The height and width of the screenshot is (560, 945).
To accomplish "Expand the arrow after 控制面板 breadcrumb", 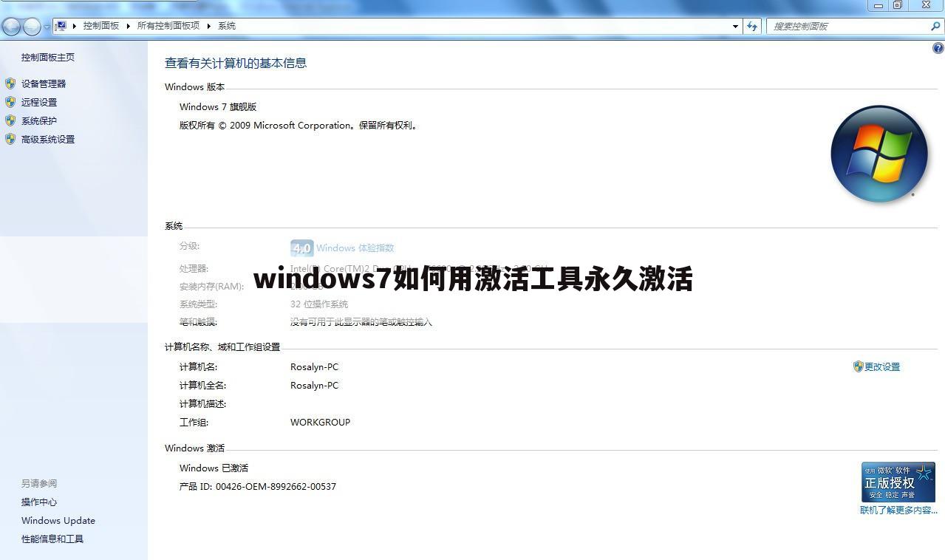I will click(x=128, y=26).
